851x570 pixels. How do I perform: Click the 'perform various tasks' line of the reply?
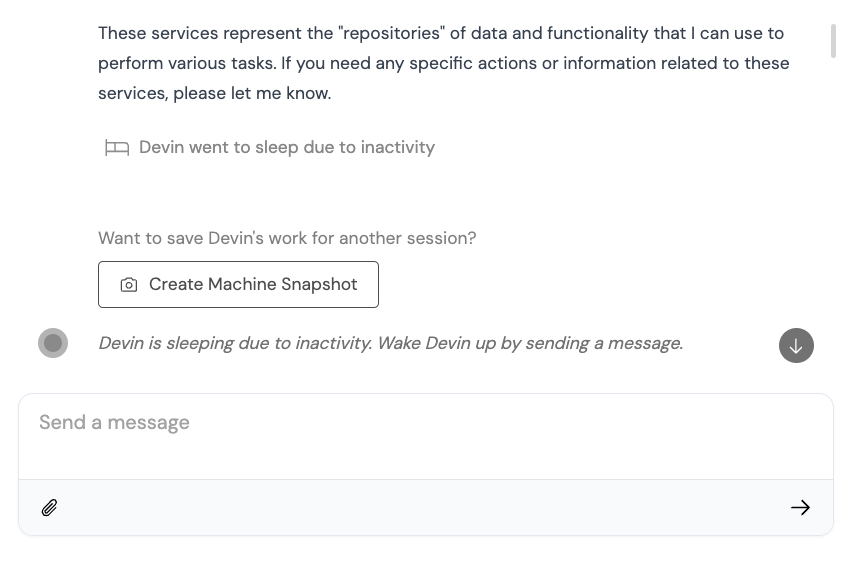point(443,63)
